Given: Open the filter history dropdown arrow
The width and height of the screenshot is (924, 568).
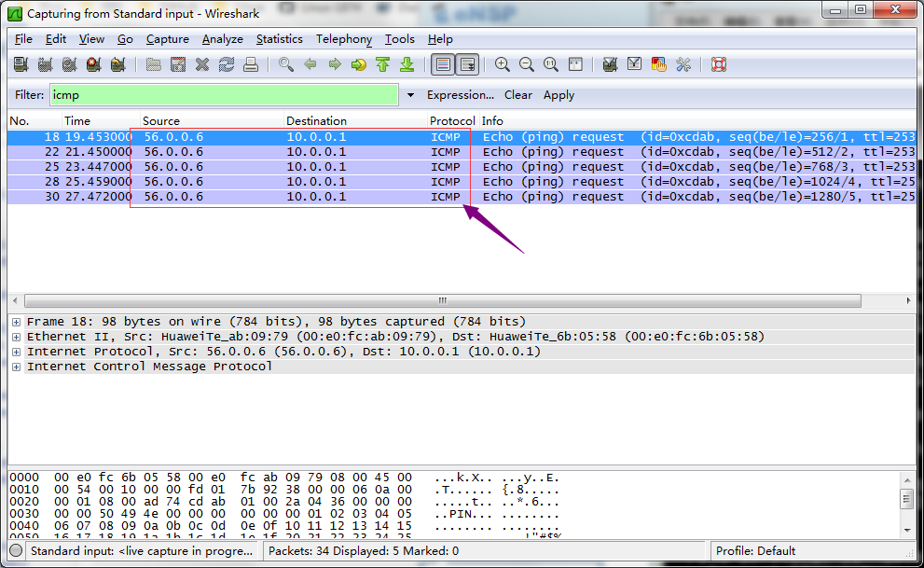Looking at the screenshot, I should (410, 95).
